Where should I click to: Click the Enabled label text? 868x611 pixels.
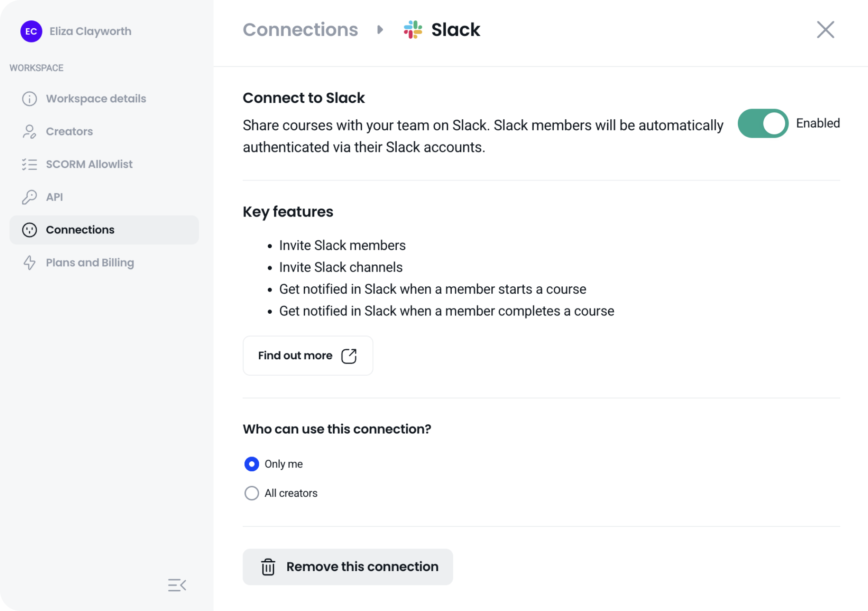818,123
